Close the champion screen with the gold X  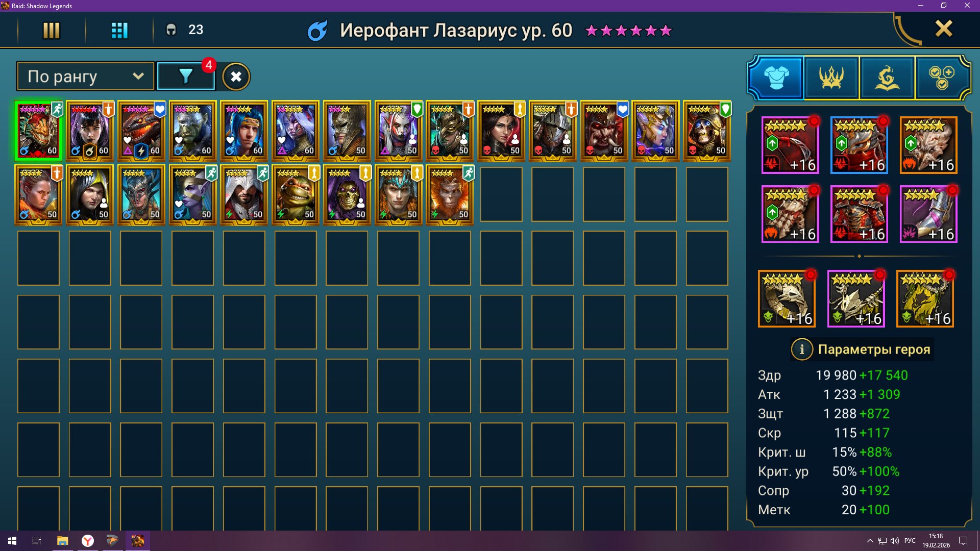[x=943, y=29]
